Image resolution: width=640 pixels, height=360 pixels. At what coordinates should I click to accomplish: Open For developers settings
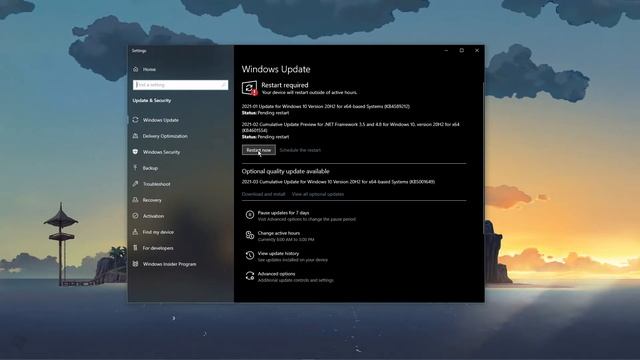click(158, 248)
